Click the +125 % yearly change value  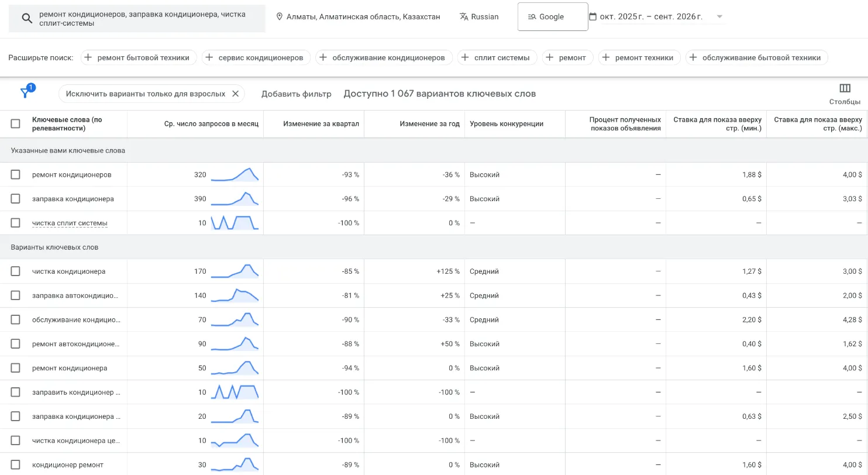[448, 271]
